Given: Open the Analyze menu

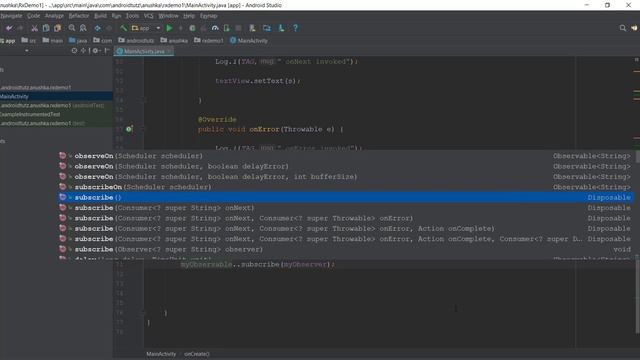Looking at the screenshot, I should point(54,16).
